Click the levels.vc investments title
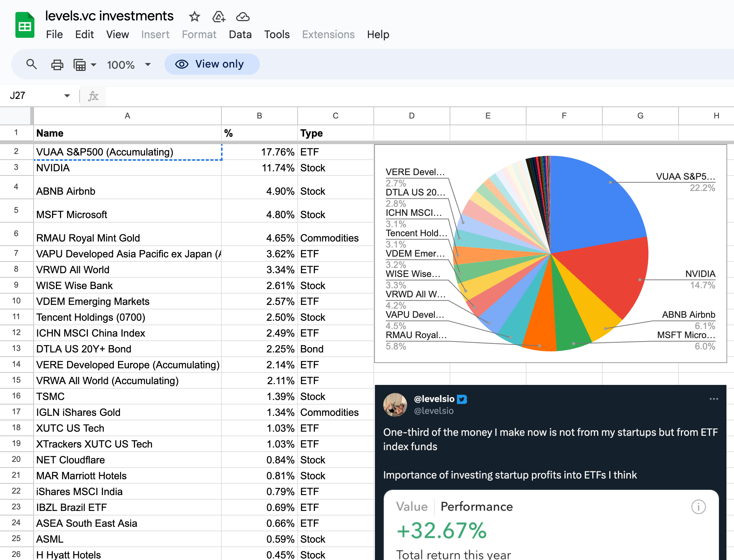The width and height of the screenshot is (734, 560). (x=109, y=16)
